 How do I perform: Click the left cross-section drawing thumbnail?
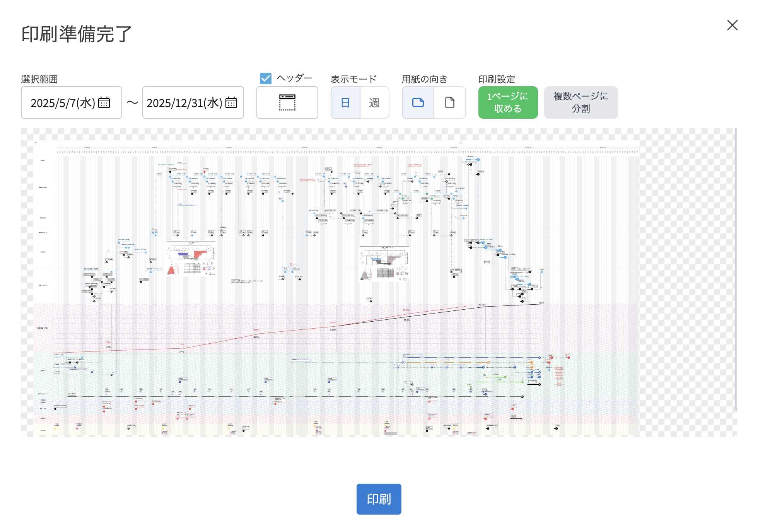point(191,259)
